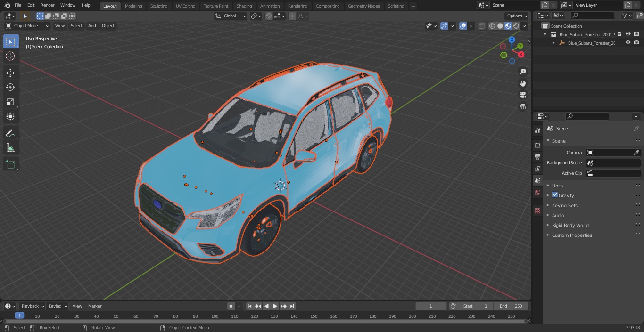Screen dimensions: 644x332
Task: Expand Keying Sets panel
Action: 564,205
